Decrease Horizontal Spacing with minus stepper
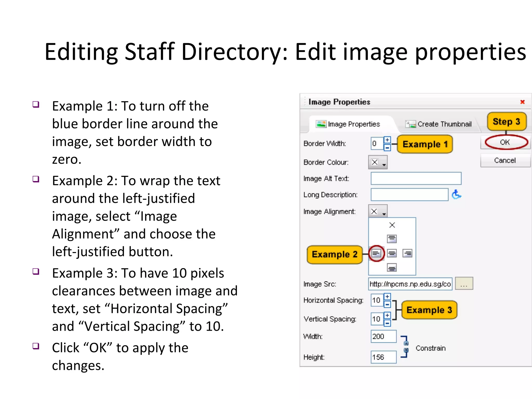532x399 pixels. coord(387,304)
